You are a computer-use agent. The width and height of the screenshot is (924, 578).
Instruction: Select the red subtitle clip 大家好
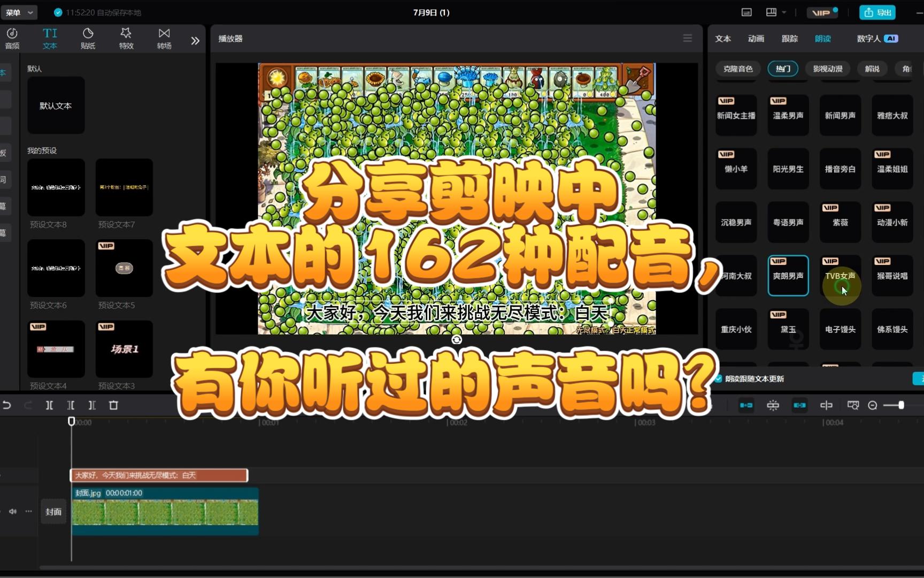(159, 475)
